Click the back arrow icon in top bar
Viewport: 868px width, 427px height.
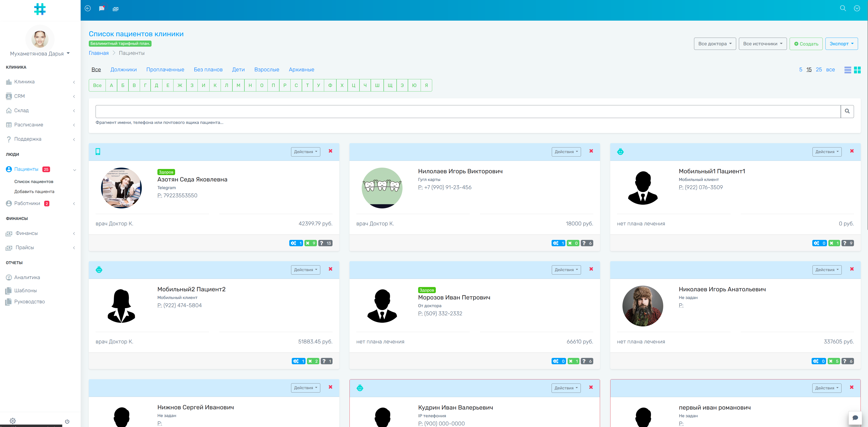coord(88,8)
